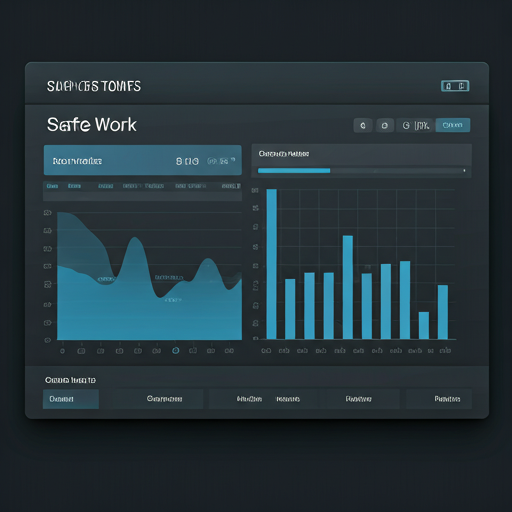Click the blue progress bar in the right panel
The image size is (512, 512).
[x=294, y=171]
